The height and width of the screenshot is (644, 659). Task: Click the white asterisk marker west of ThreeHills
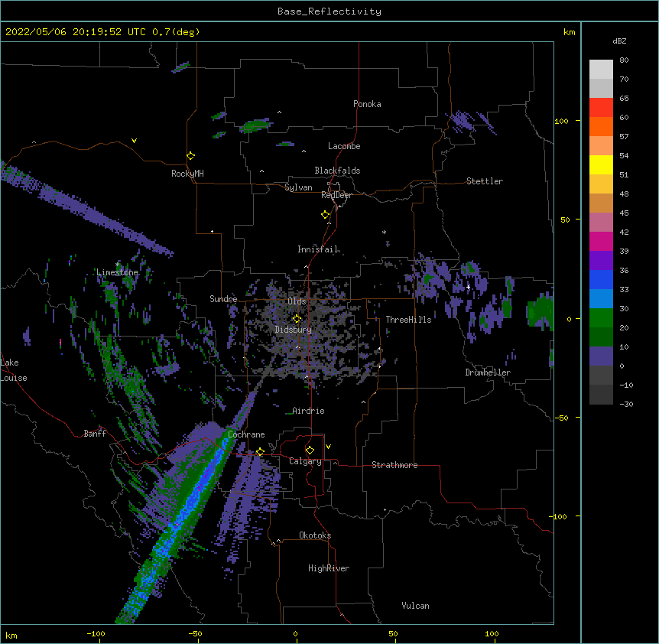(384, 232)
